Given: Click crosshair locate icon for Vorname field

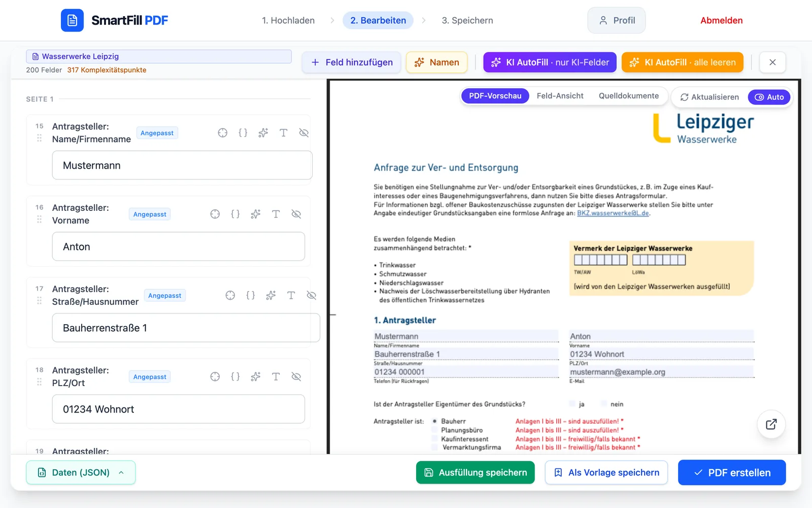Looking at the screenshot, I should [215, 214].
